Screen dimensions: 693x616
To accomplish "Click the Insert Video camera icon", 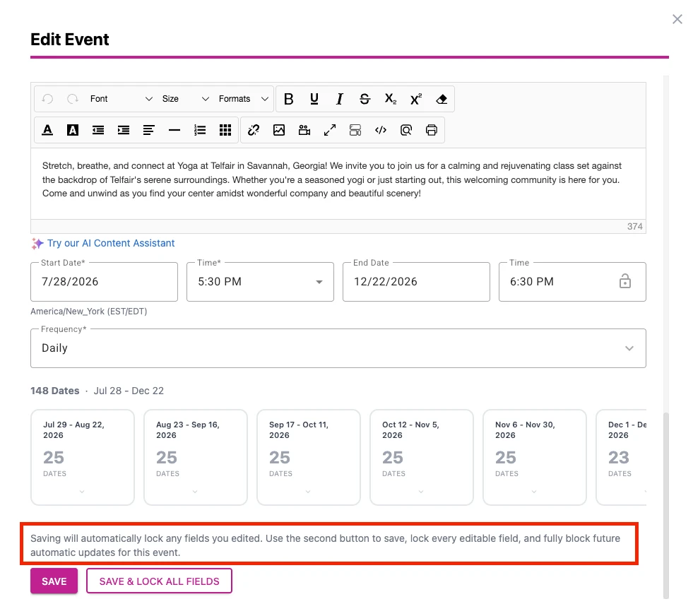I will pos(304,131).
